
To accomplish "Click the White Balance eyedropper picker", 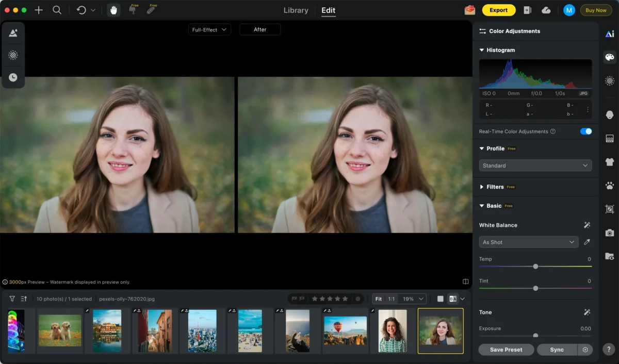I will click(587, 242).
